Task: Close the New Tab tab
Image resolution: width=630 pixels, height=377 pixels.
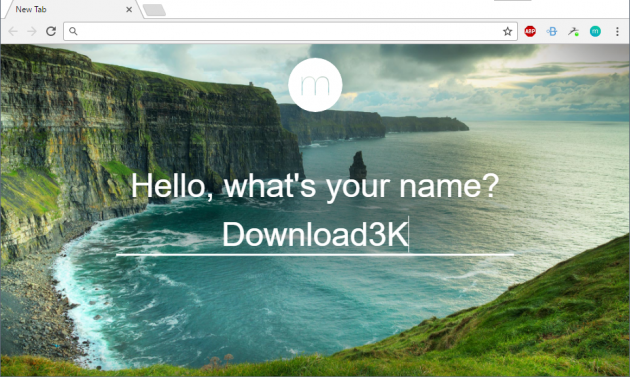Action: click(x=129, y=9)
